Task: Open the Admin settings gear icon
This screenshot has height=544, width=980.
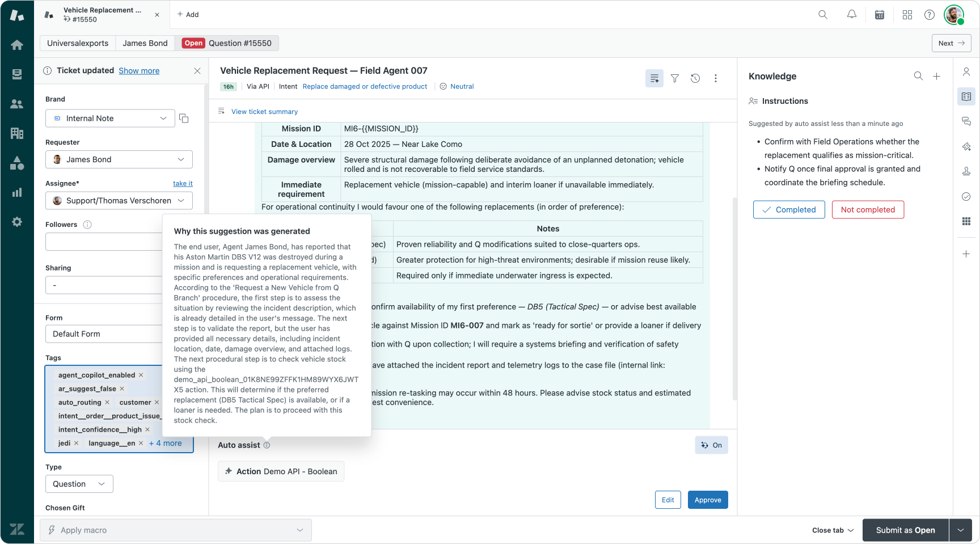Action: 17,222
